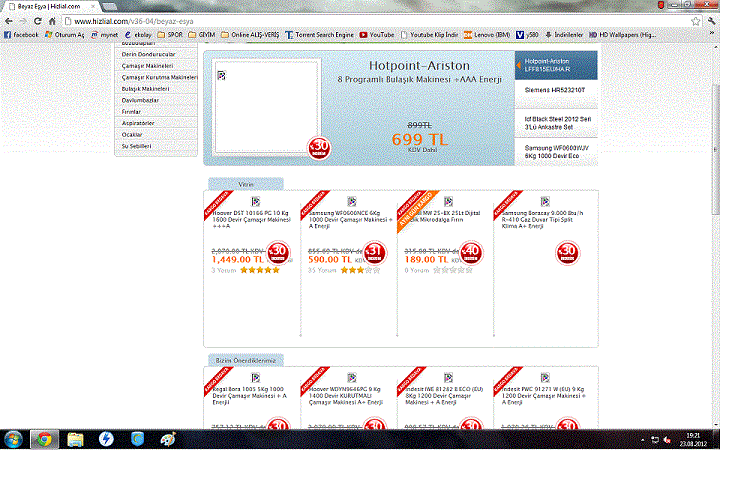750x499 pixels.
Task: Select the Hotpoint-Ariston LFF815EUHA.R slide
Action: click(556, 65)
